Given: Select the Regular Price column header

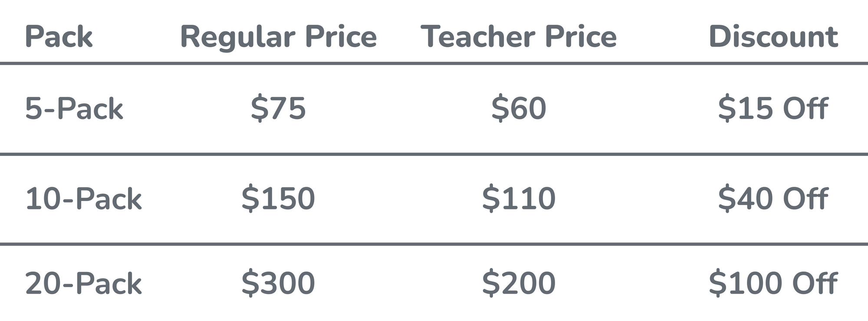Looking at the screenshot, I should [x=278, y=36].
